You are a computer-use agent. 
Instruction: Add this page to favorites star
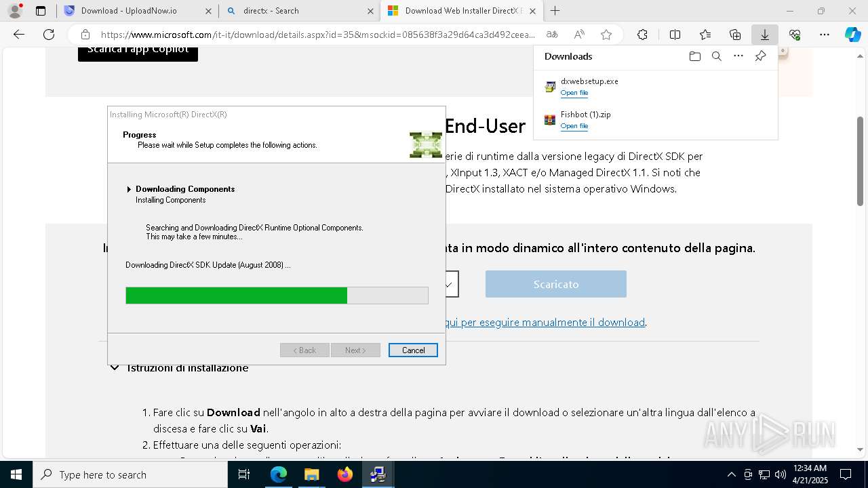click(606, 35)
